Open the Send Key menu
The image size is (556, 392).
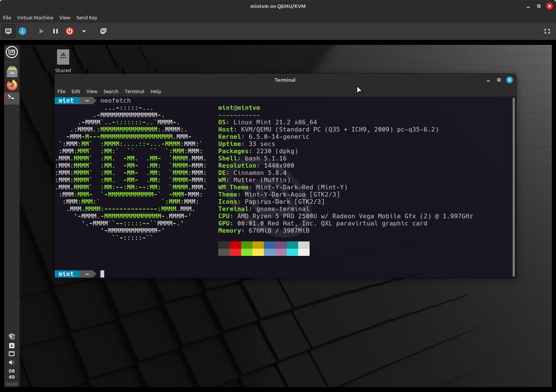[x=87, y=18]
